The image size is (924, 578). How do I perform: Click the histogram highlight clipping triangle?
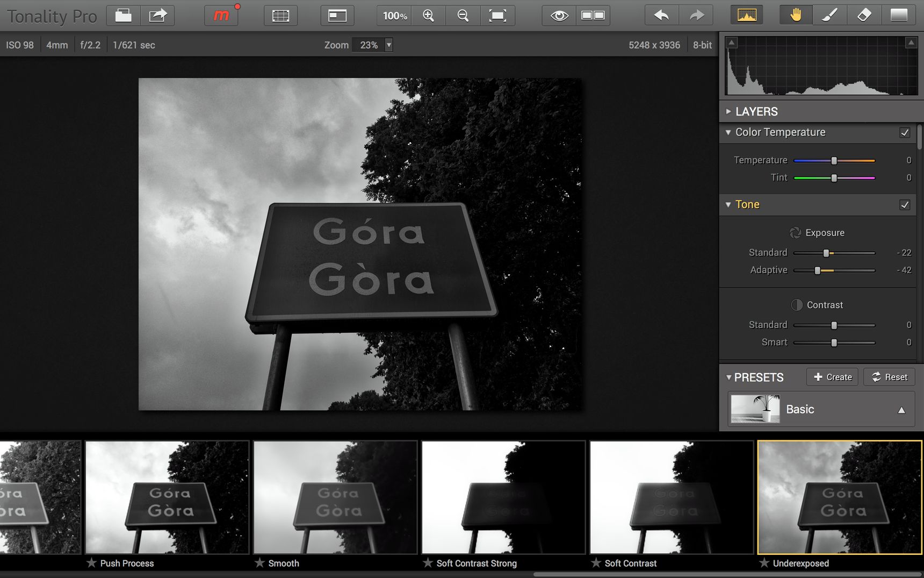click(911, 42)
